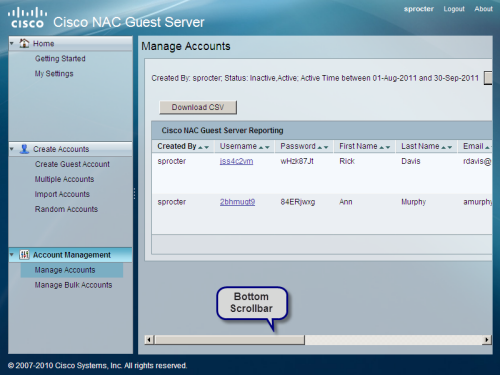
Task: Select Create Guest Account
Action: pyautogui.click(x=72, y=164)
